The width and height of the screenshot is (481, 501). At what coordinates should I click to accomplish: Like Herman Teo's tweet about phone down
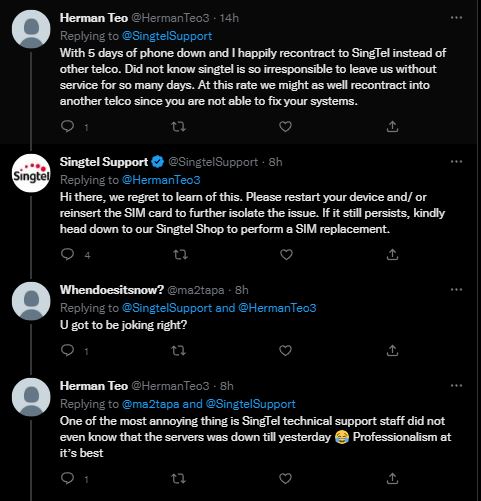click(x=285, y=127)
